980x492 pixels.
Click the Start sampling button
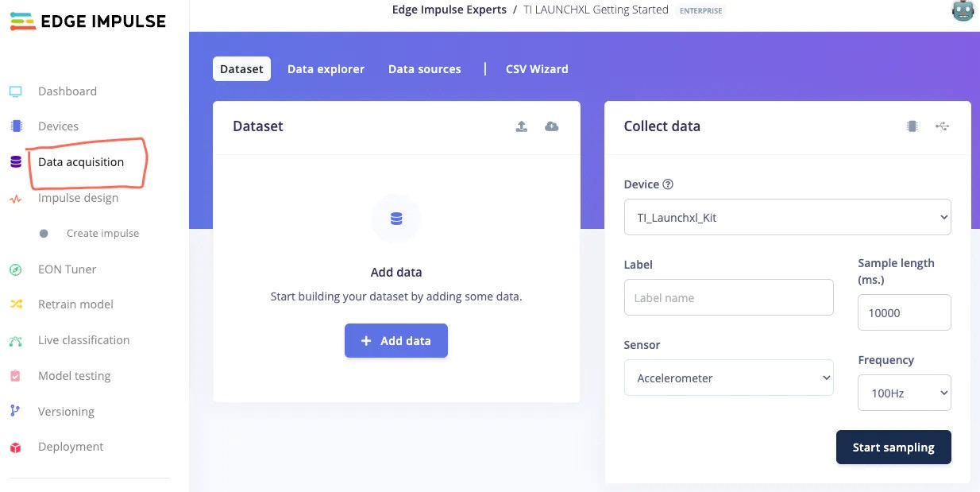tap(893, 447)
